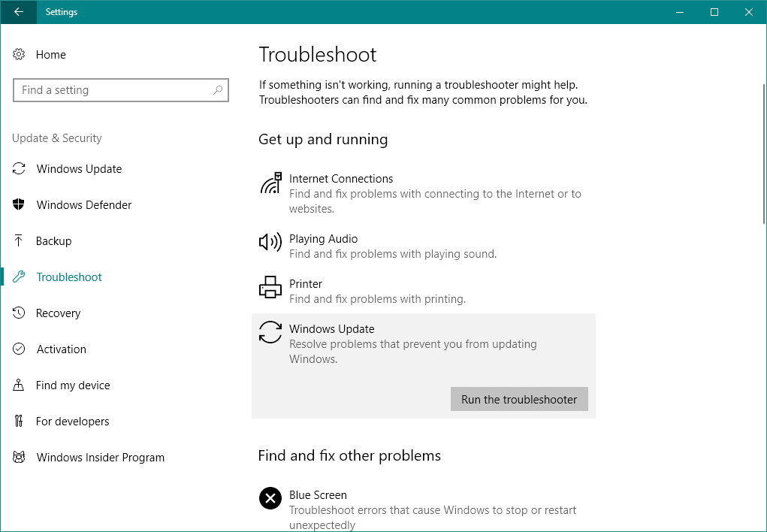
Task: Click the Troubleshoot page title
Action: click(318, 54)
